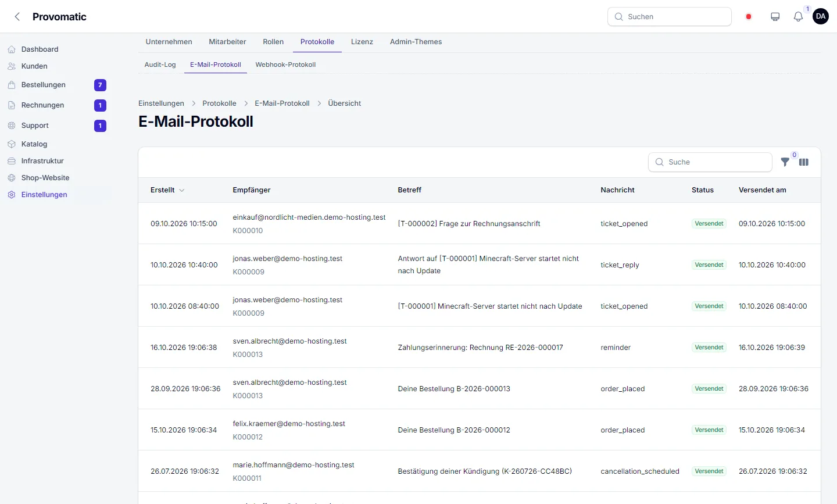Click the Bestellungen bag icon
Viewport: 837px width, 504px height.
tap(12, 85)
